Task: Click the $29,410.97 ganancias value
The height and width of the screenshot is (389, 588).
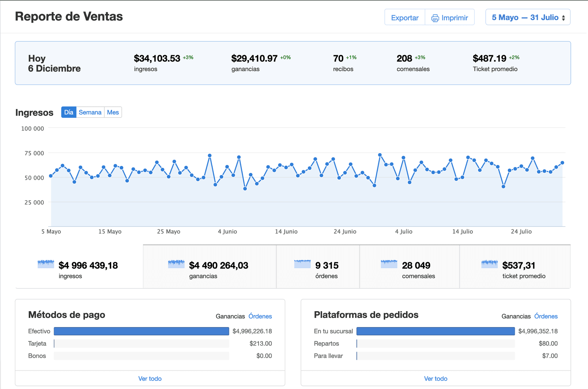Action: coord(254,58)
